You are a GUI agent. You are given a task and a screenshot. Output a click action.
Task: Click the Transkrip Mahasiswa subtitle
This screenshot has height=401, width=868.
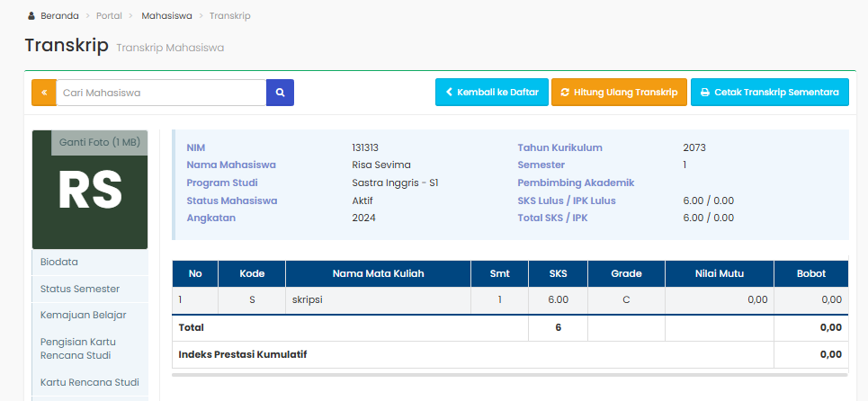[x=170, y=49]
